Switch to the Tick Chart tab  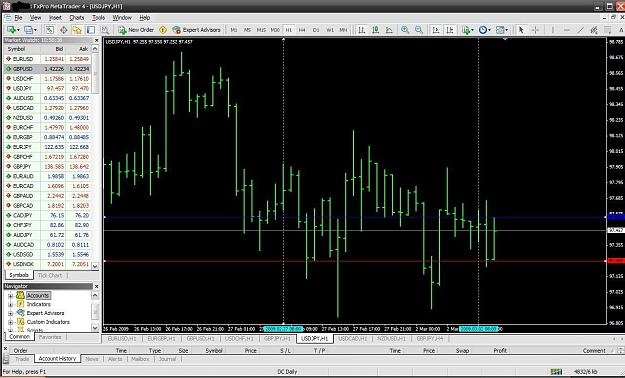[49, 276]
